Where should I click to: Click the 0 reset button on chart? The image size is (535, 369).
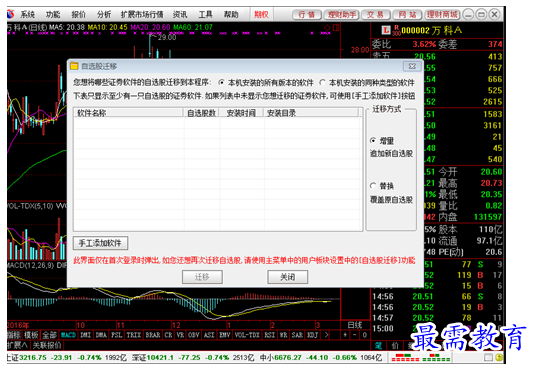pyautogui.click(x=364, y=335)
